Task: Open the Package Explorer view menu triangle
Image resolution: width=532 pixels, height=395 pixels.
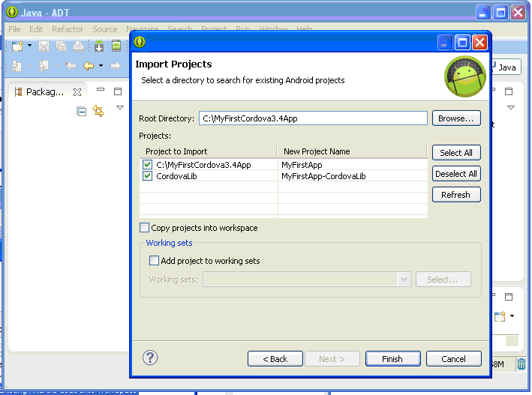Action: tap(120, 107)
